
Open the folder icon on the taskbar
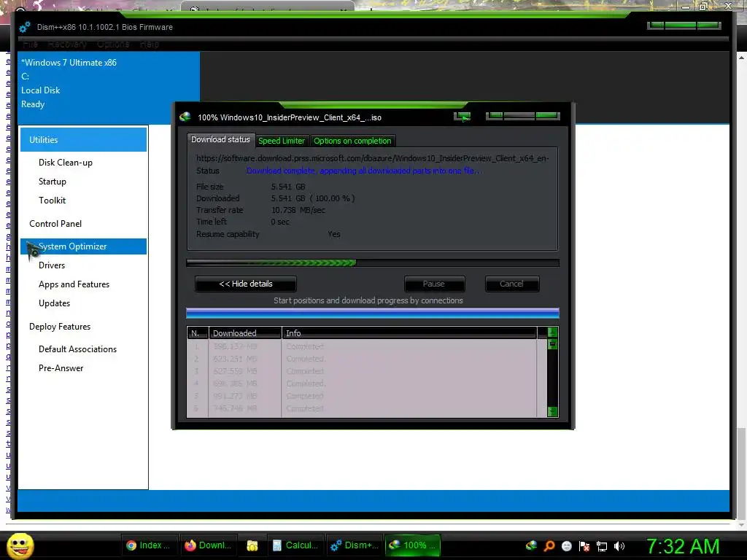click(252, 545)
